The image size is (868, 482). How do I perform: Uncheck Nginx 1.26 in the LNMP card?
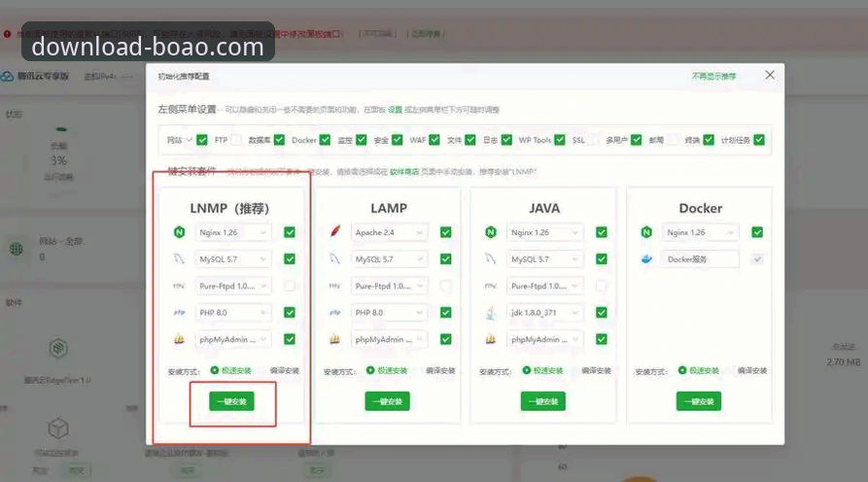290,232
